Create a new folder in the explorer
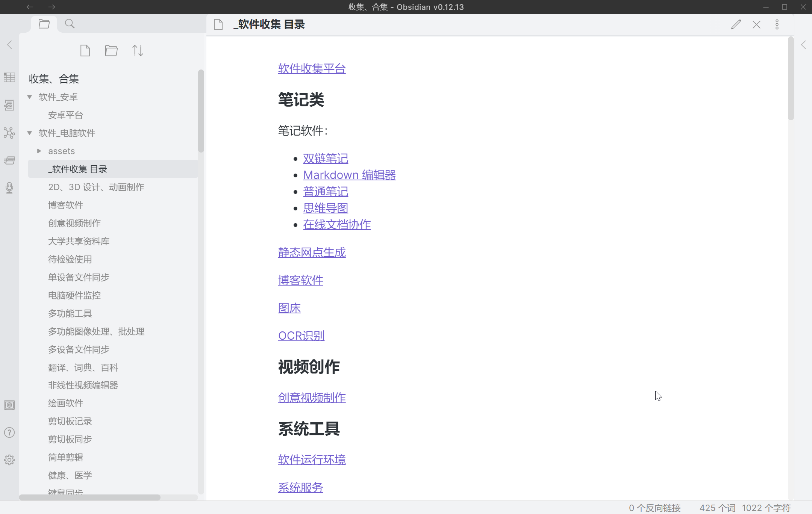 point(111,50)
